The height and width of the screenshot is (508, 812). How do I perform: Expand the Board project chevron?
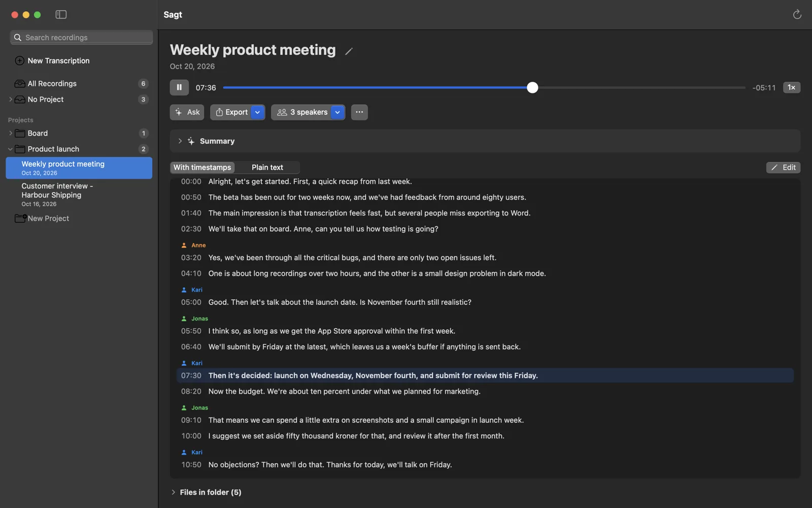click(x=10, y=133)
